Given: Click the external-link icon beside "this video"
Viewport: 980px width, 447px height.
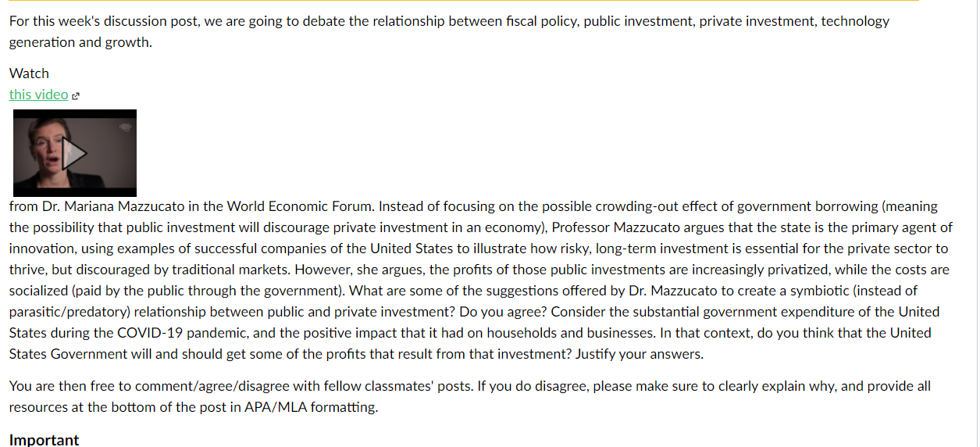Looking at the screenshot, I should (x=76, y=96).
